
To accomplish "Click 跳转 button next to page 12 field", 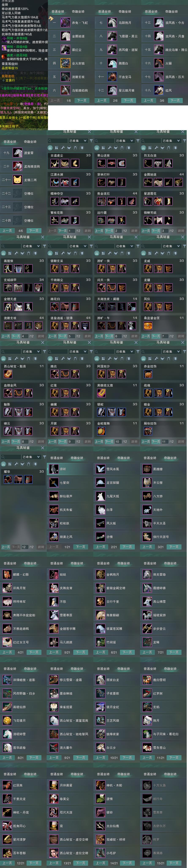I will (x=41, y=547).
